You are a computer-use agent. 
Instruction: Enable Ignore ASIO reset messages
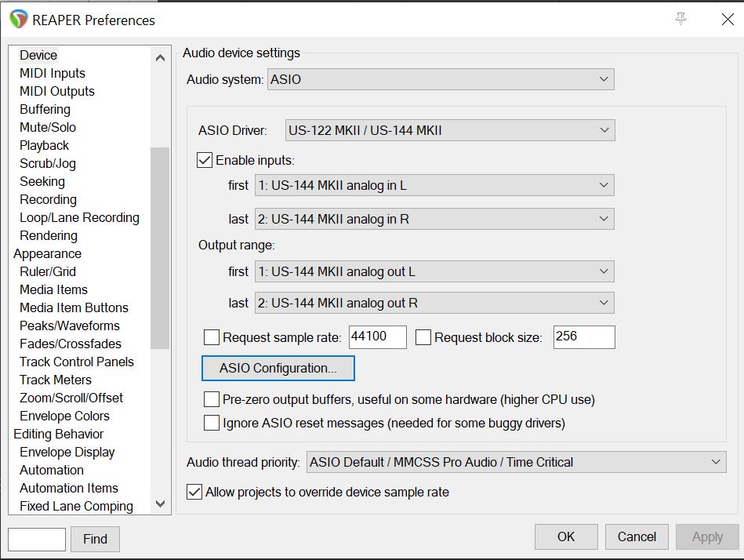(212, 423)
